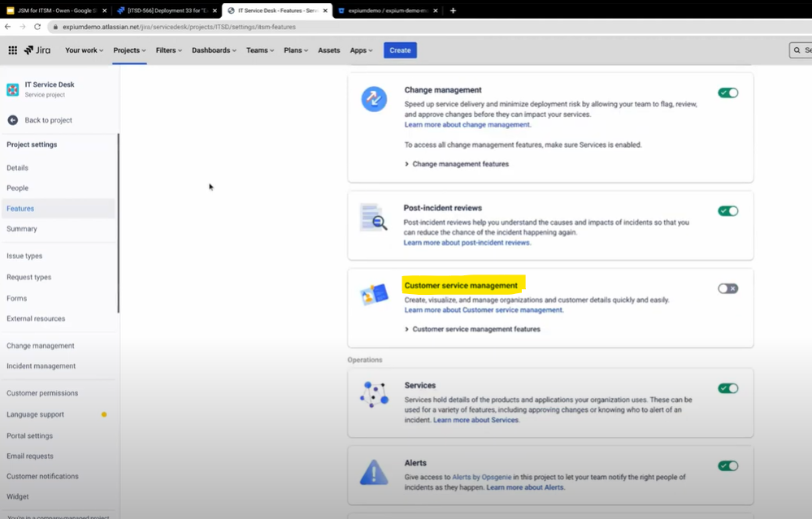The width and height of the screenshot is (812, 519).
Task: Click the Create button
Action: pos(400,50)
